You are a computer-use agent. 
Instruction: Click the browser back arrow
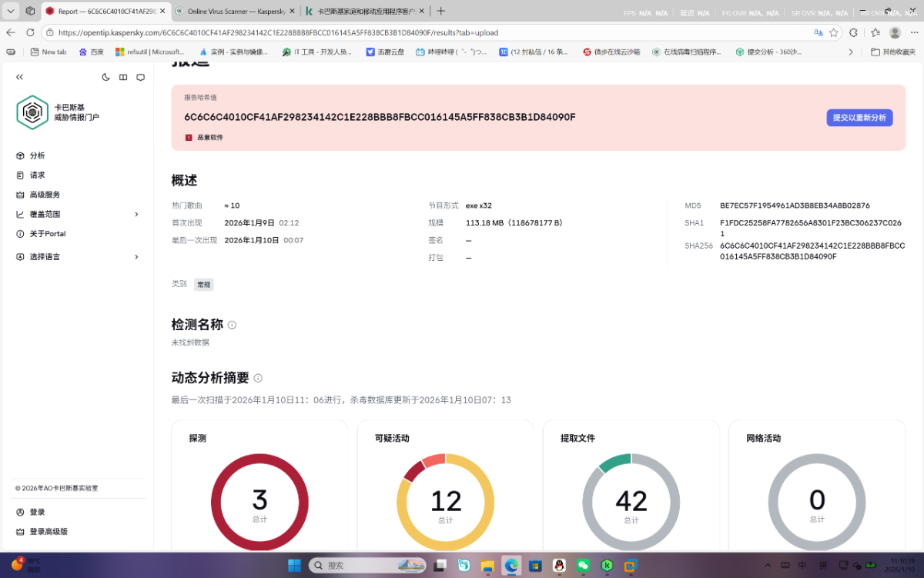click(x=11, y=32)
